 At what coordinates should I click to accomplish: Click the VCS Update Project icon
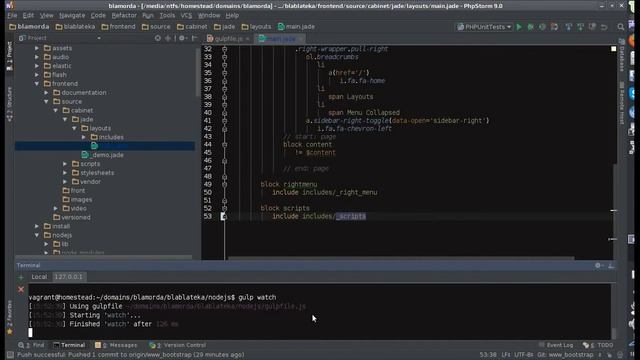[x=569, y=27]
